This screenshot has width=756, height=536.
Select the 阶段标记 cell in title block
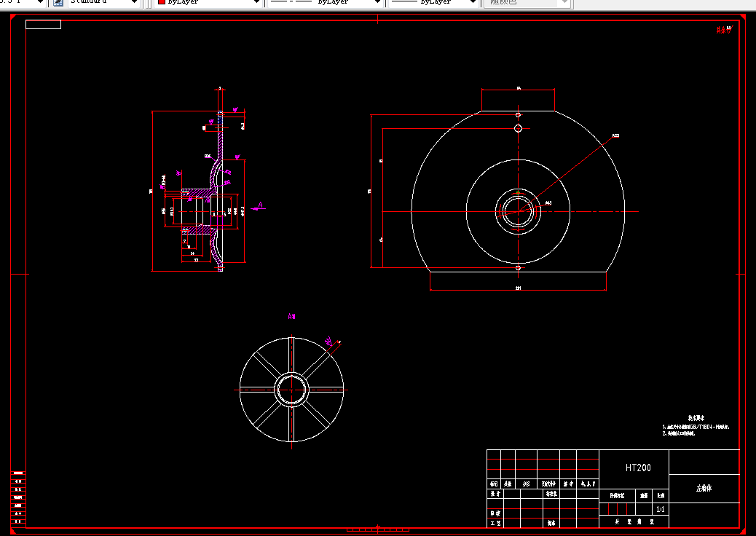[x=617, y=495]
